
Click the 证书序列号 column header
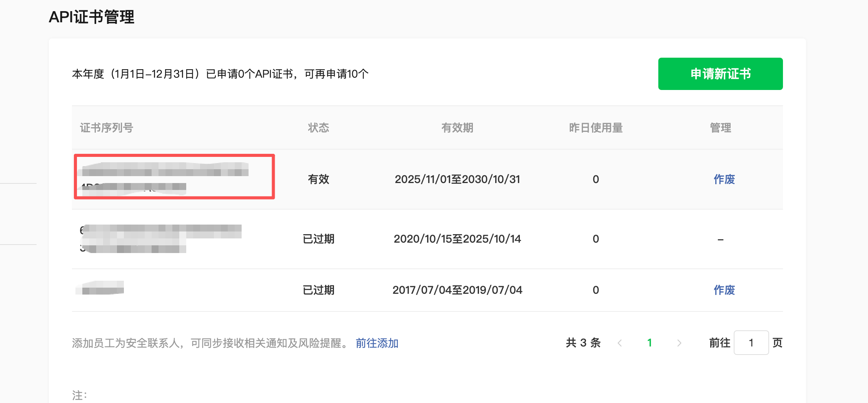[107, 128]
